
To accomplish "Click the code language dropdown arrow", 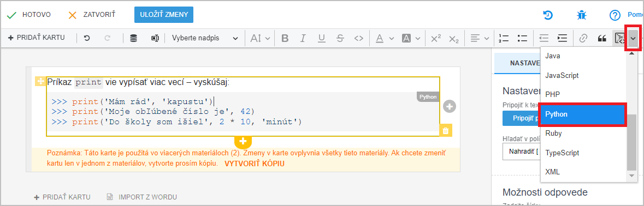I will tap(633, 38).
